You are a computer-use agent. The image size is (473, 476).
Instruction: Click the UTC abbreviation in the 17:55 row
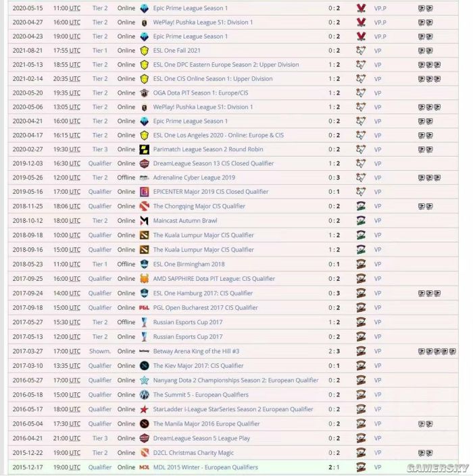click(75, 51)
